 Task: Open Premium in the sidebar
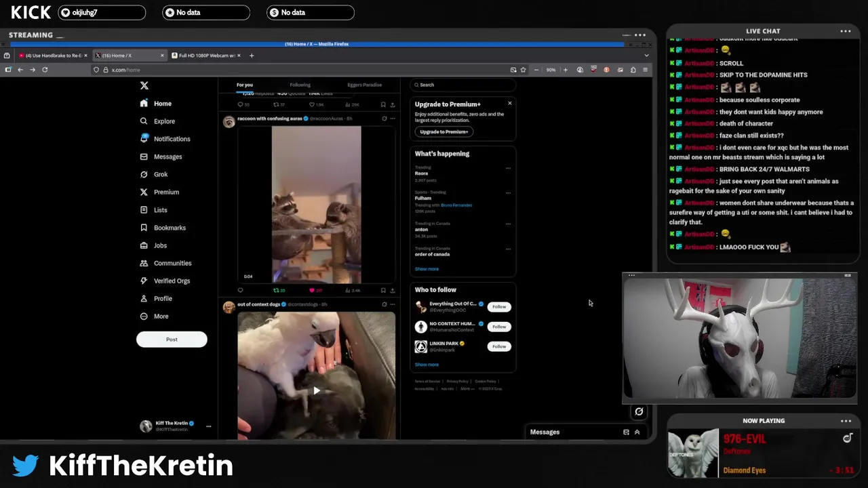click(159, 192)
